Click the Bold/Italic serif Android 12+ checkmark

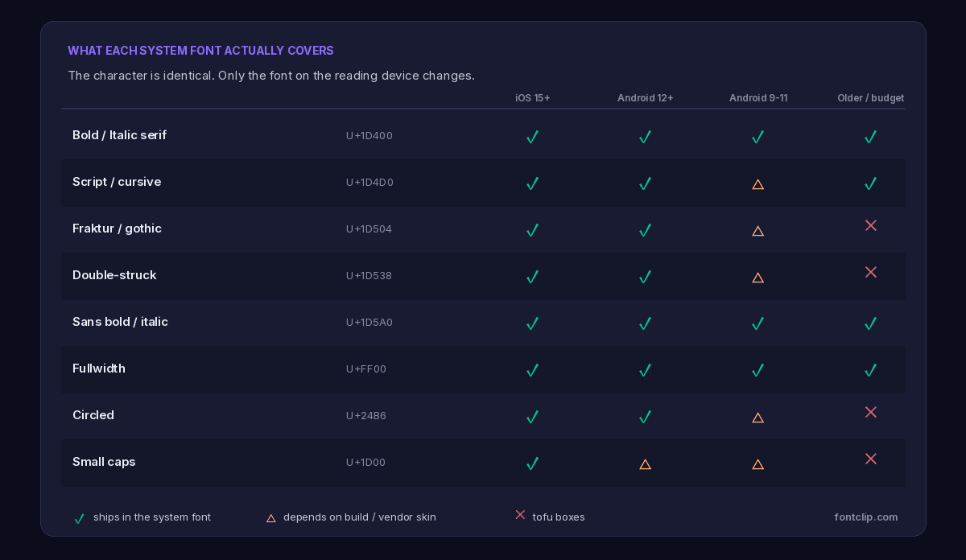(x=645, y=137)
